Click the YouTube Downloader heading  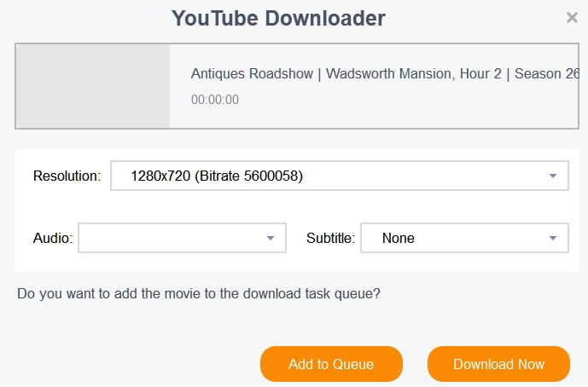(278, 18)
